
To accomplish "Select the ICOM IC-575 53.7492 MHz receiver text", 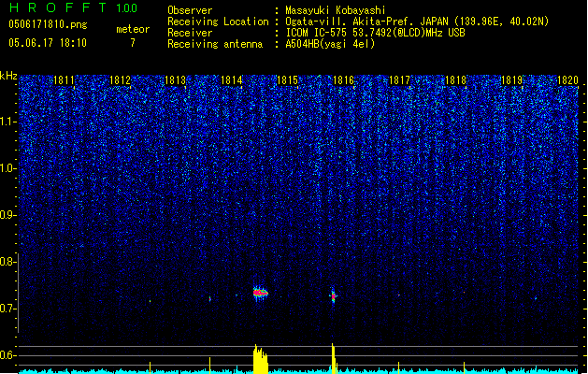I will pos(376,33).
